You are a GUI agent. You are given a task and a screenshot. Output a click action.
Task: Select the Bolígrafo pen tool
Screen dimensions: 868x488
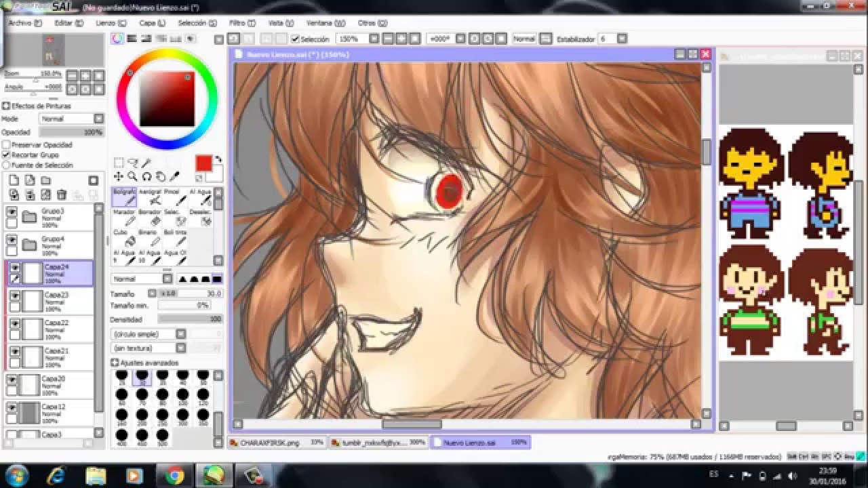[x=125, y=197]
